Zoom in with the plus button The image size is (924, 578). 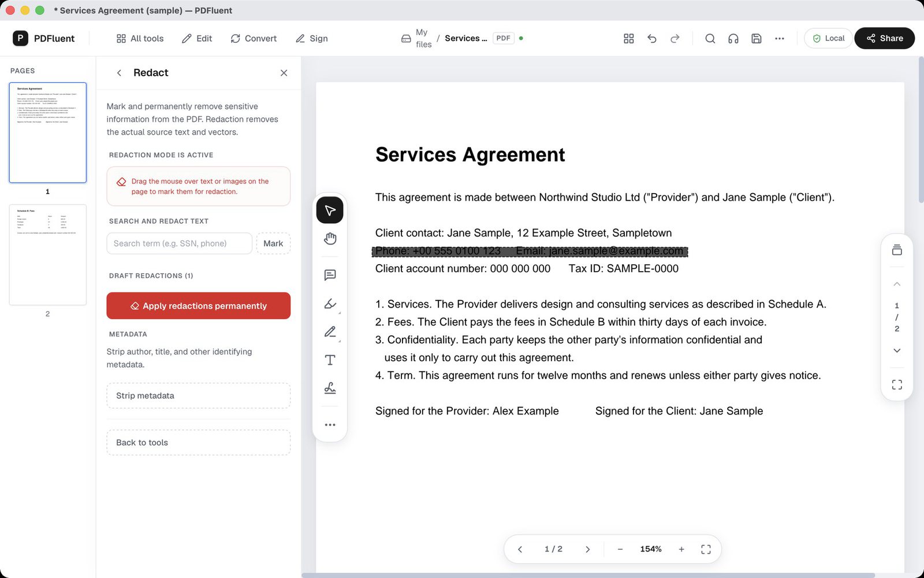pos(681,549)
